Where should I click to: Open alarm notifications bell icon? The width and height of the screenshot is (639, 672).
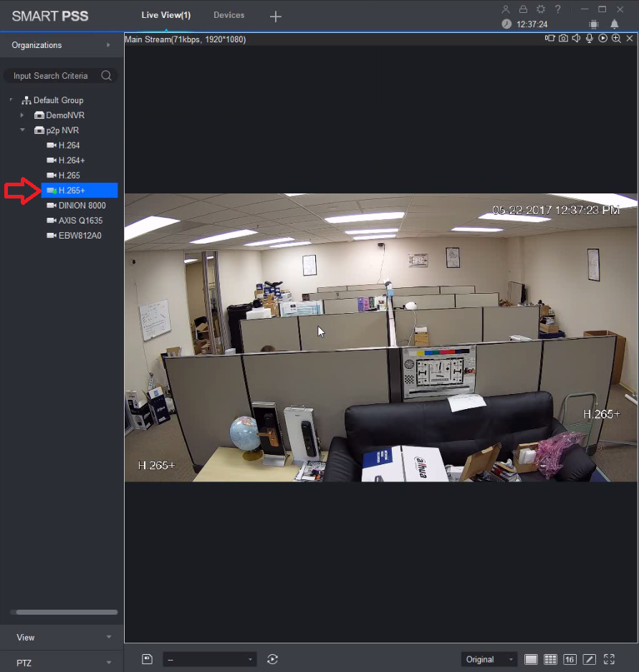point(614,24)
